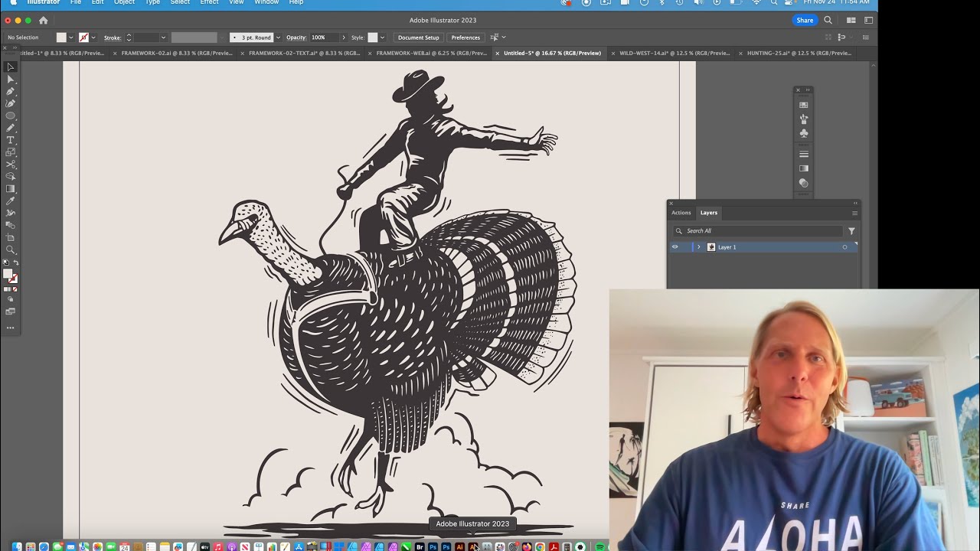Select the Ellipse tool
The image size is (980, 551).
click(10, 116)
